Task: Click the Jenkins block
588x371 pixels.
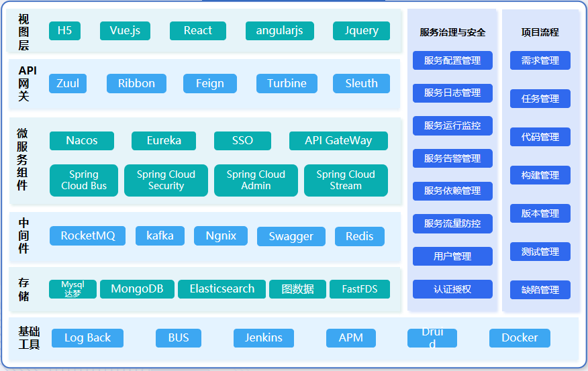Action: click(x=264, y=338)
